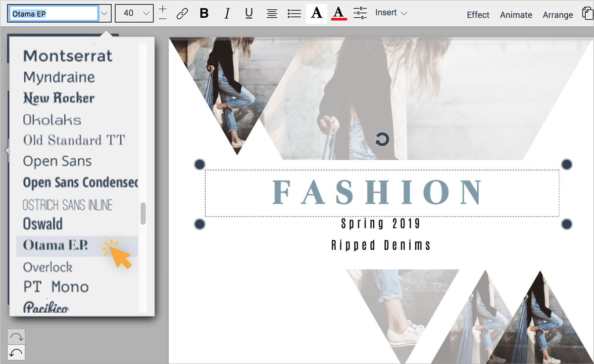Select the Montserrat font
594x364 pixels.
click(x=67, y=56)
